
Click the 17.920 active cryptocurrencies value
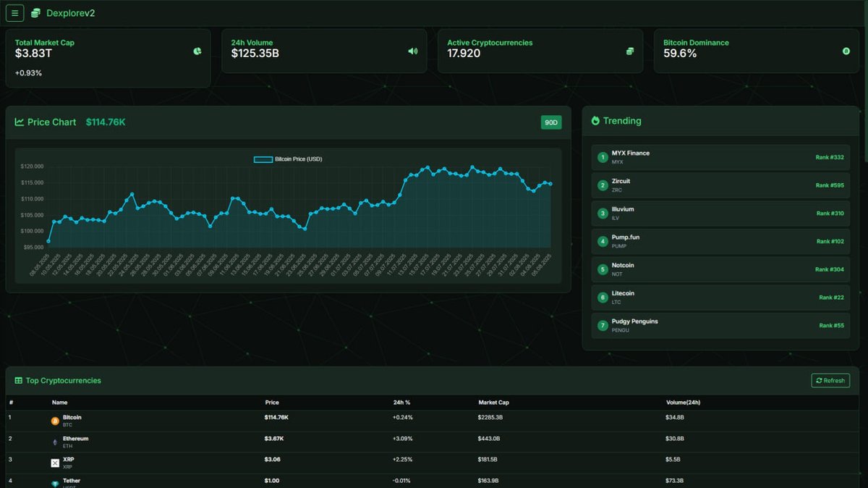[464, 54]
